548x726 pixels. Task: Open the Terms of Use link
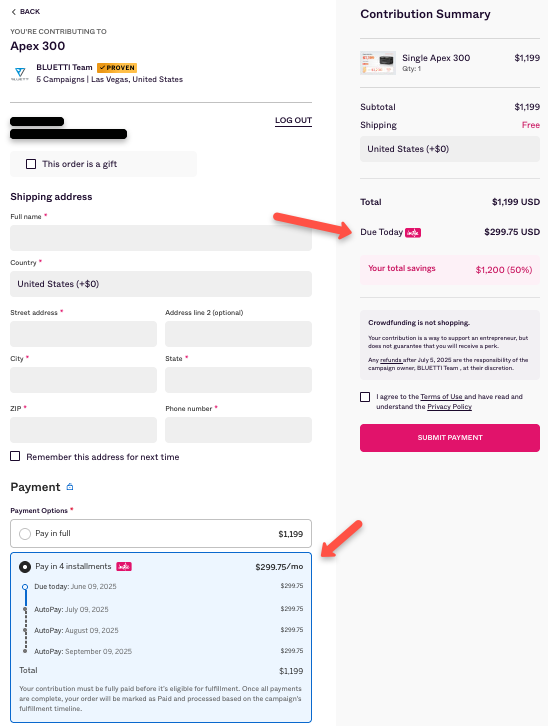[442, 397]
